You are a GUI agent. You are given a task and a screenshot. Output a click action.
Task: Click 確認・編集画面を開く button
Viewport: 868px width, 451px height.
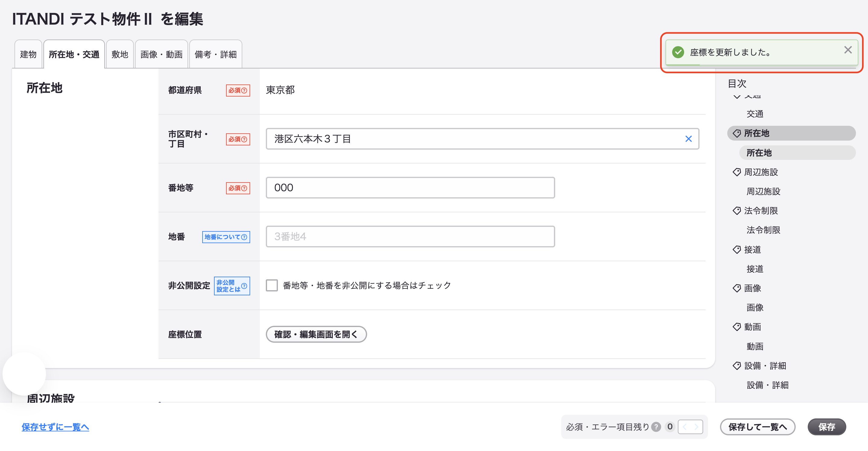click(316, 334)
